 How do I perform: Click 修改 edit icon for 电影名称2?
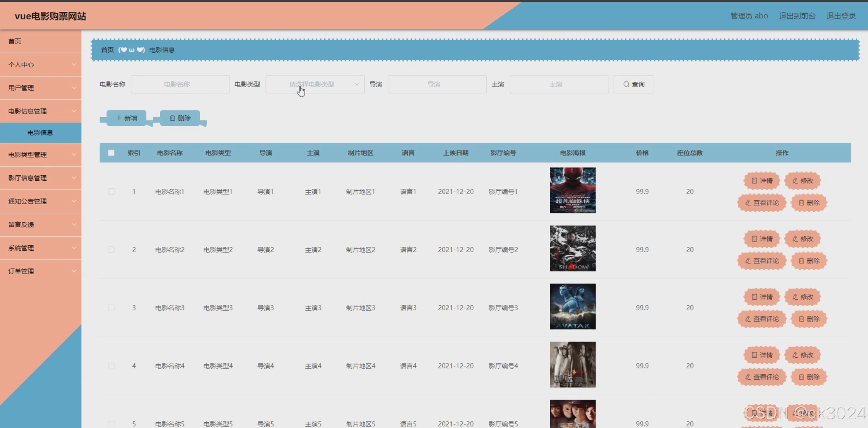coord(795,239)
